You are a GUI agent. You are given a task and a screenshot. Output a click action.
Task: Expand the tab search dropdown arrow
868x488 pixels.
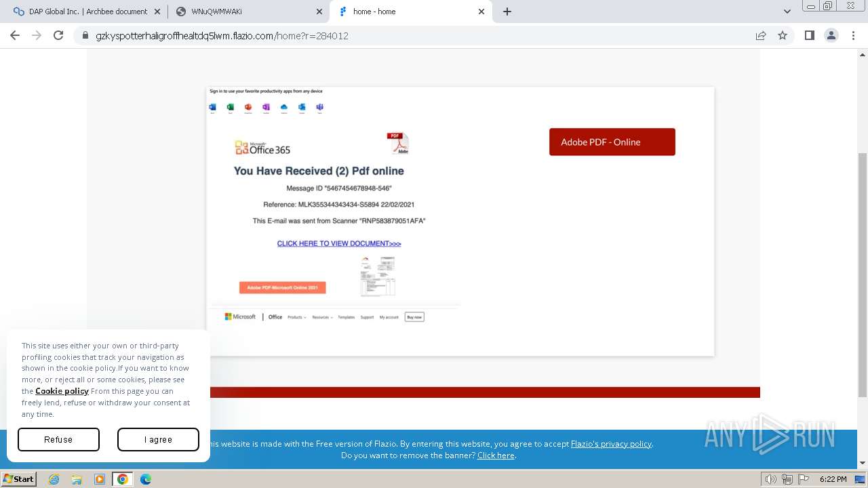pyautogui.click(x=787, y=12)
